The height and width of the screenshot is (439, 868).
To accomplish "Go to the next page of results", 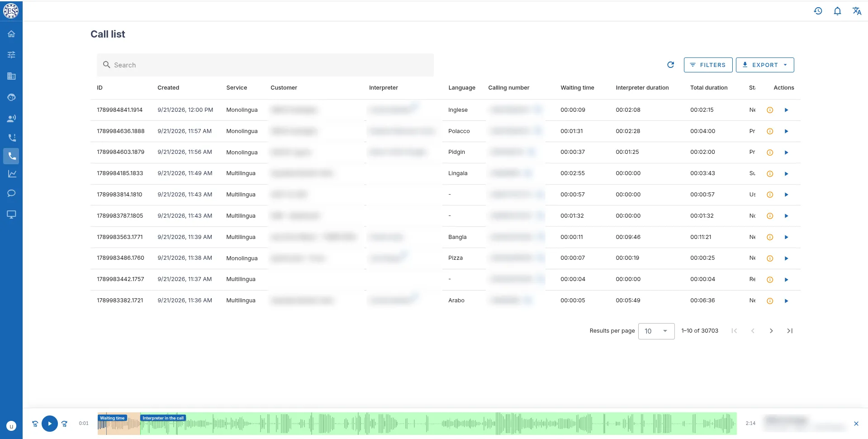I will click(x=771, y=331).
